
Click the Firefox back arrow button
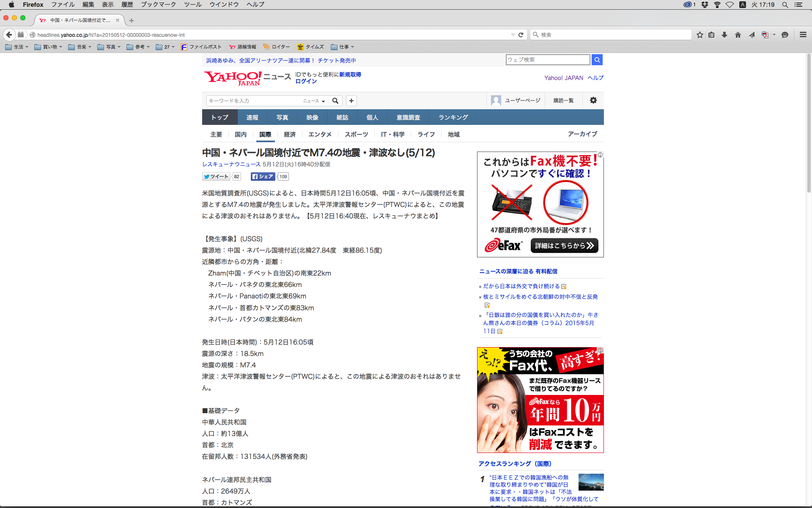point(9,35)
